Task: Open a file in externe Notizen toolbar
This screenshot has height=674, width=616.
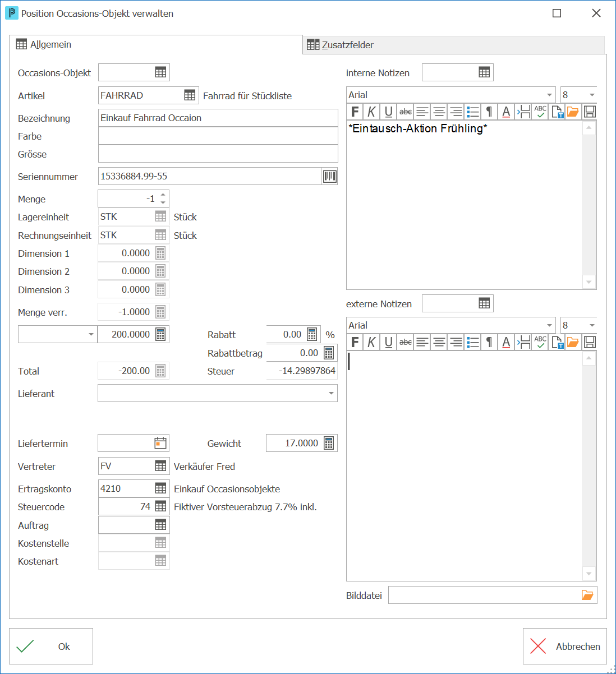Action: pyautogui.click(x=573, y=342)
